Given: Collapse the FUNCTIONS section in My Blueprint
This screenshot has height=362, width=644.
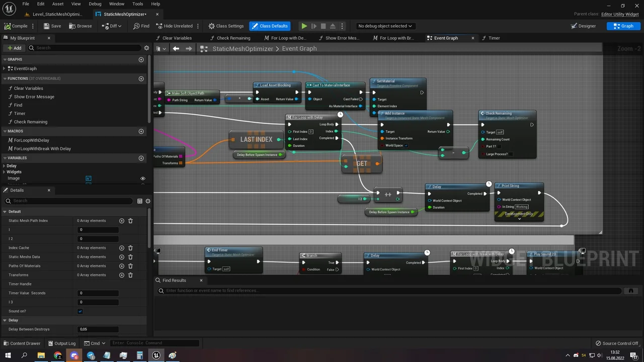Looking at the screenshot, I should click(x=4, y=78).
